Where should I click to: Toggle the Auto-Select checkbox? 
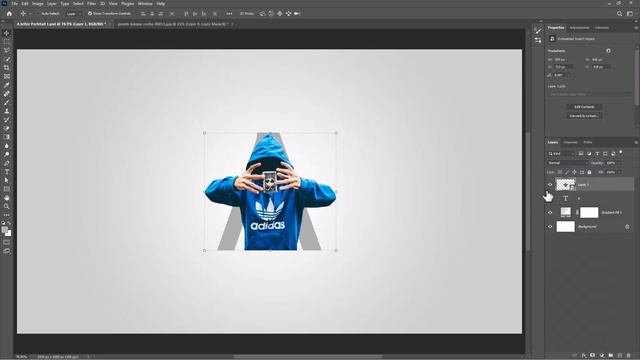[x=38, y=13]
